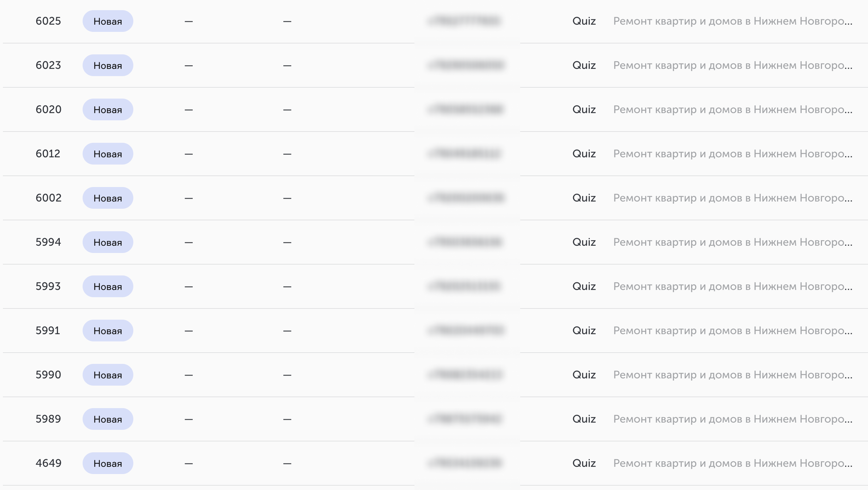This screenshot has width=868, height=490.
Task: Click the blurred phone number in row 6023
Action: 466,65
